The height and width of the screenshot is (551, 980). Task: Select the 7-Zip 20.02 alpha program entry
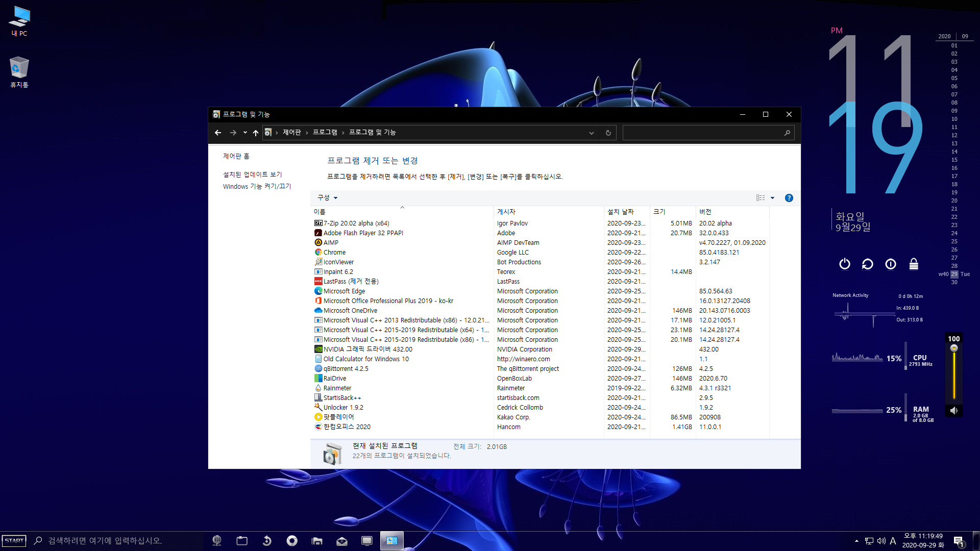(x=541, y=223)
